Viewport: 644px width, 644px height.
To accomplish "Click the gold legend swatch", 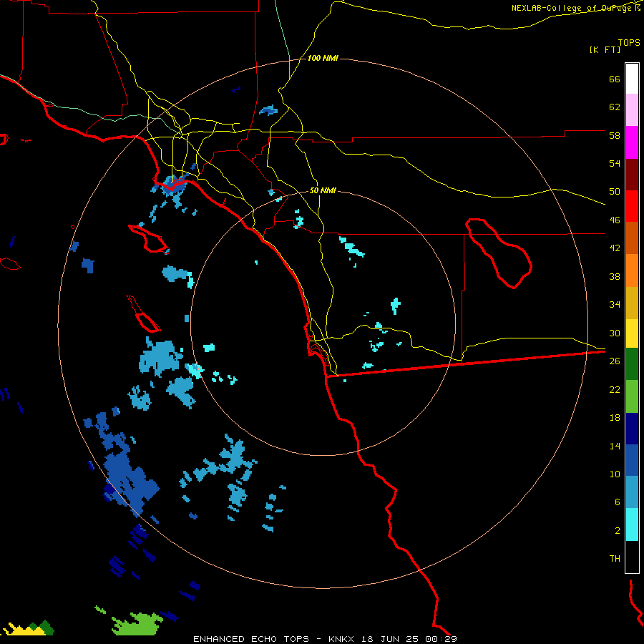I will [632, 303].
